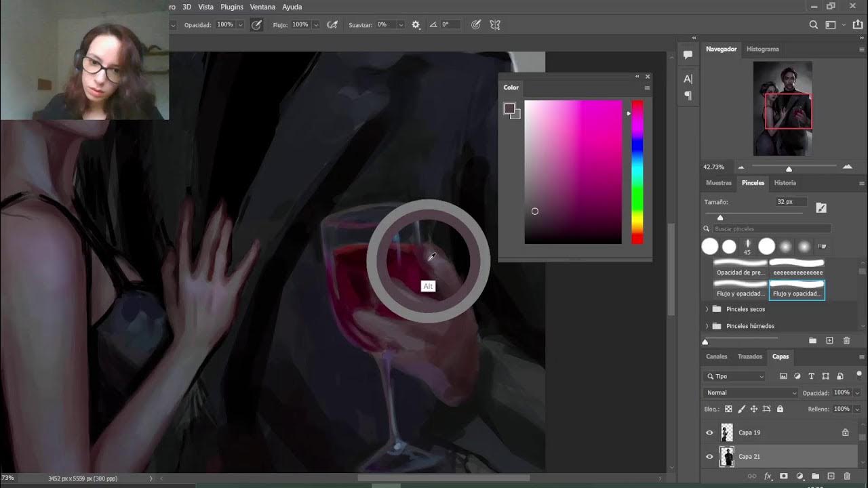Toggle layer filtering on/off switch
The height and width of the screenshot is (488, 868).
(859, 374)
